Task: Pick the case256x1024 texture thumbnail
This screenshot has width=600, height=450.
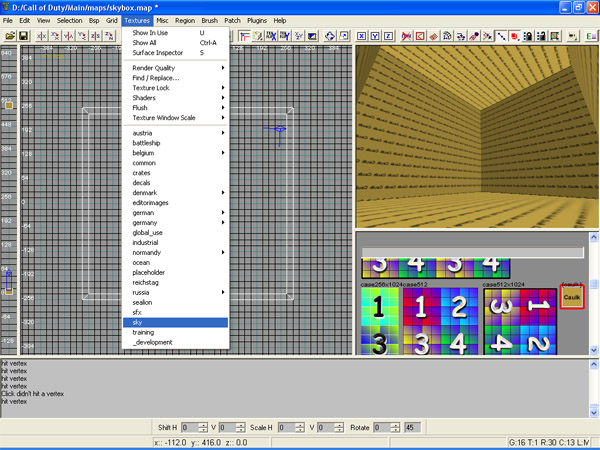Action: pyautogui.click(x=380, y=321)
